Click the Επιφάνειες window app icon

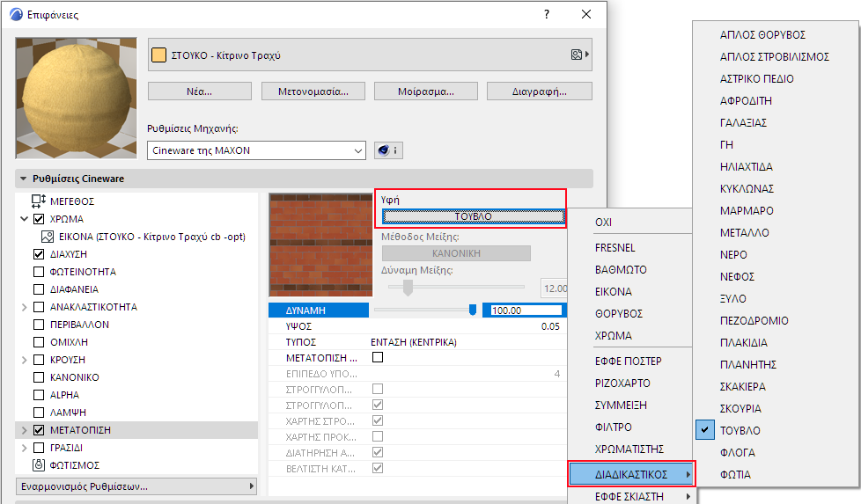point(17,14)
